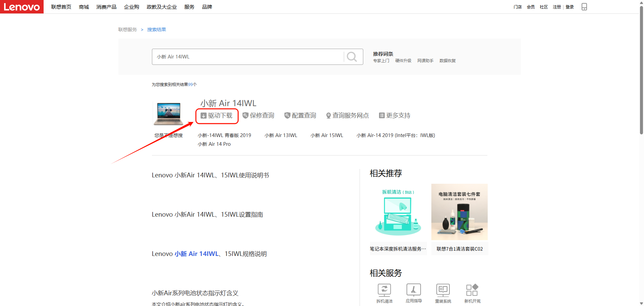Select recommended term 网课助手
This screenshot has width=644, height=306.
(x=425, y=61)
